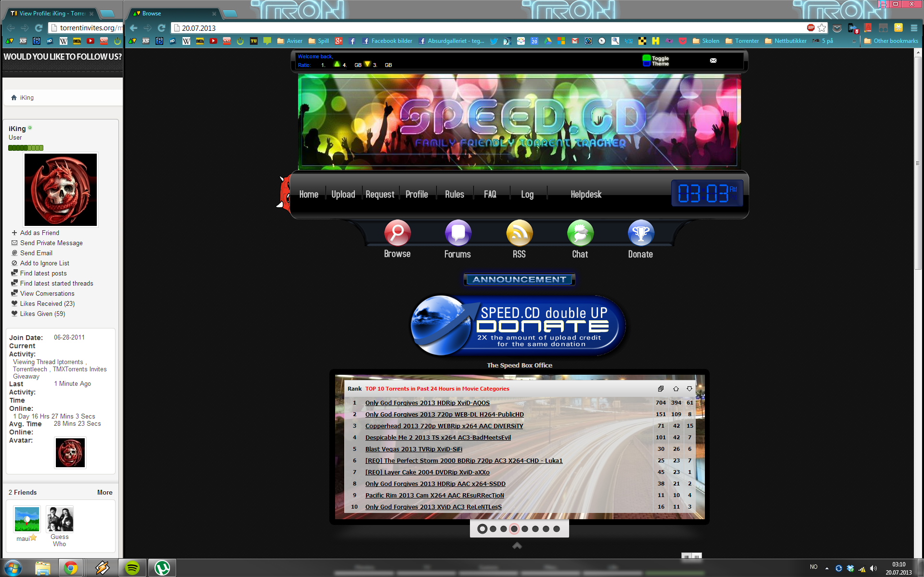Screen dimensions: 924x577
Task: Open the Profile menu item
Action: click(417, 195)
